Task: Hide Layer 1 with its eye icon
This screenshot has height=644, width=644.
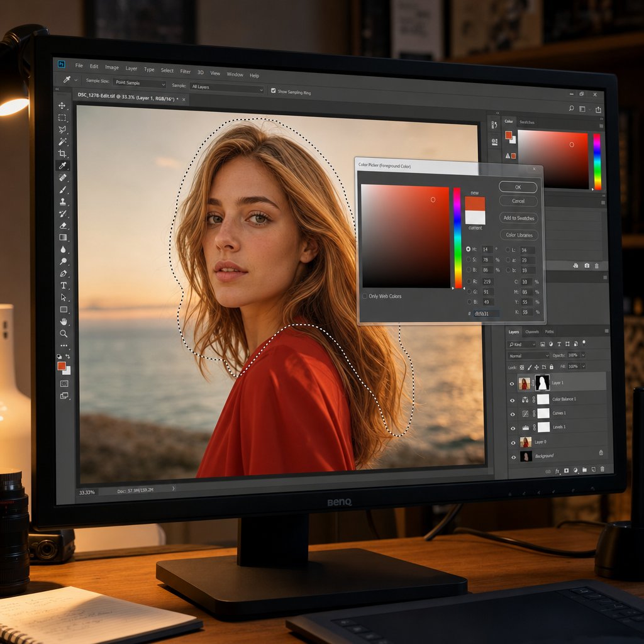Action: click(x=512, y=384)
